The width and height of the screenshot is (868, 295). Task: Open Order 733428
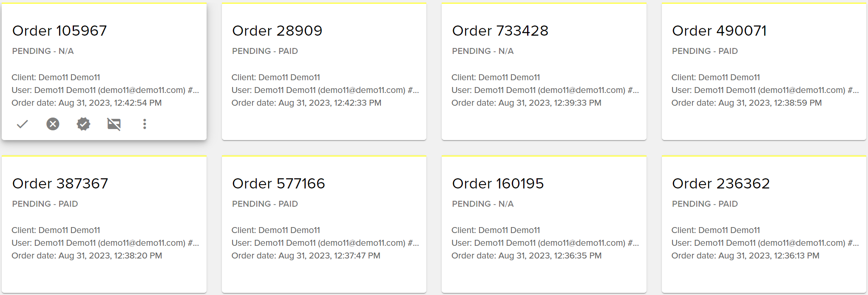tap(500, 31)
